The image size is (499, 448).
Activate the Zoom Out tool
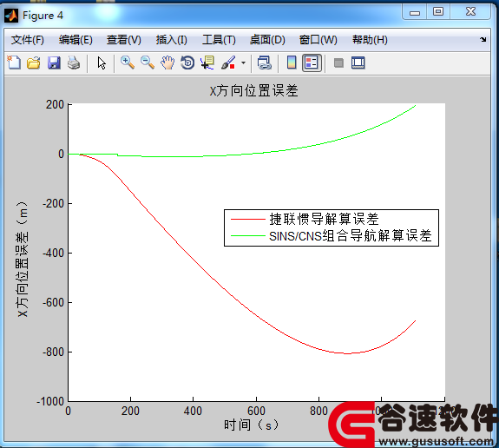pyautogui.click(x=148, y=63)
